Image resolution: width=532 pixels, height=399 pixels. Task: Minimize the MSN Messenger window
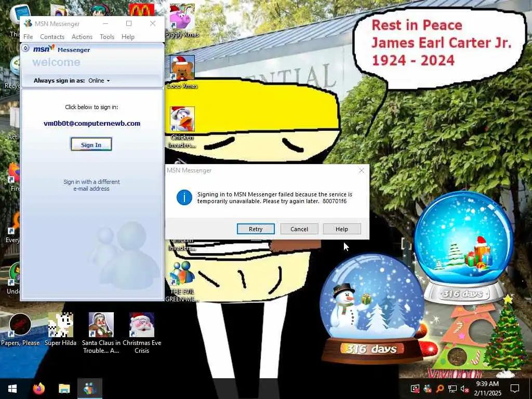105,23
